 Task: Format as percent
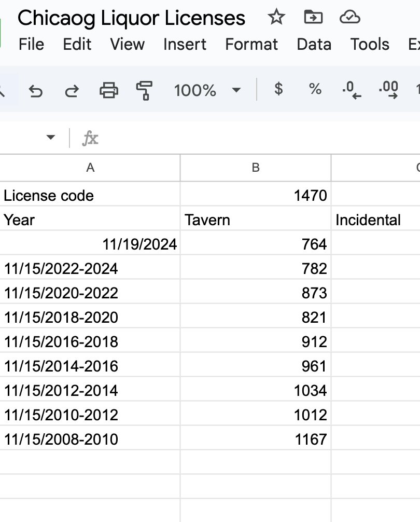315,89
